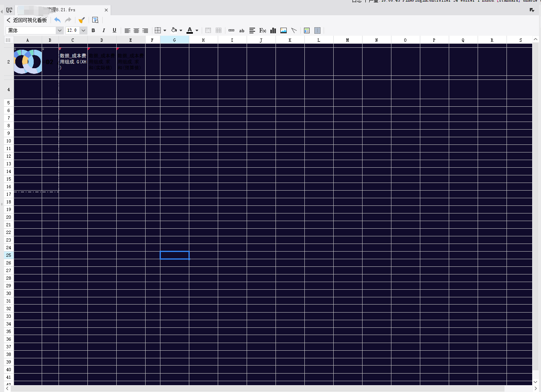Screen dimensions: 541x392
Task: Open the panel list icon left of tab
Action: [x=9, y=10]
